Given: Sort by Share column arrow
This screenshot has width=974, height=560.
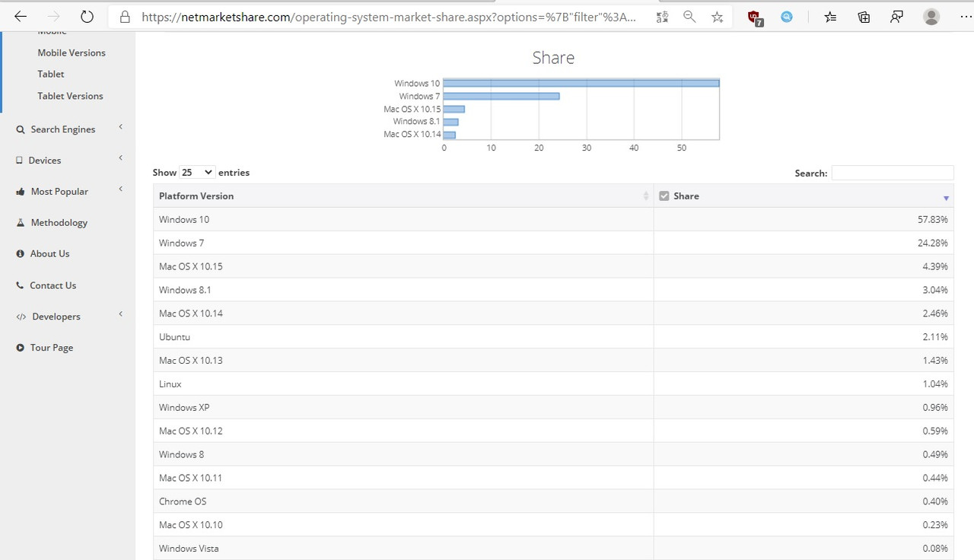Looking at the screenshot, I should click(946, 198).
